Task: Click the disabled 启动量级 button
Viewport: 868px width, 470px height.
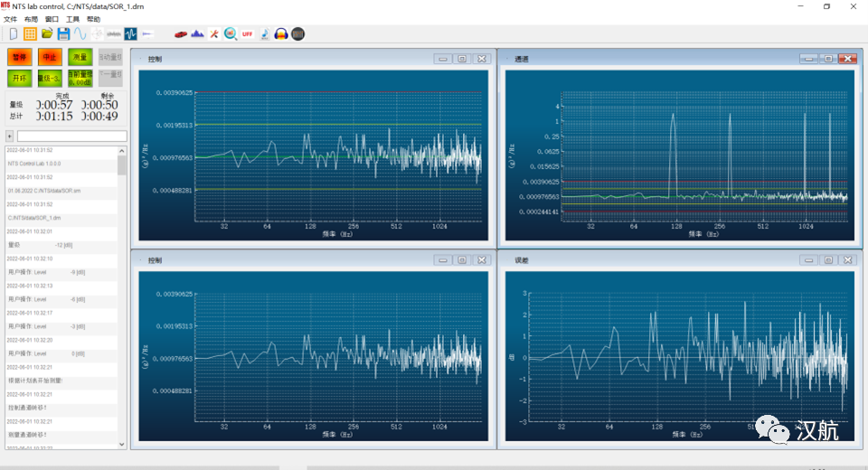Action: click(x=110, y=57)
